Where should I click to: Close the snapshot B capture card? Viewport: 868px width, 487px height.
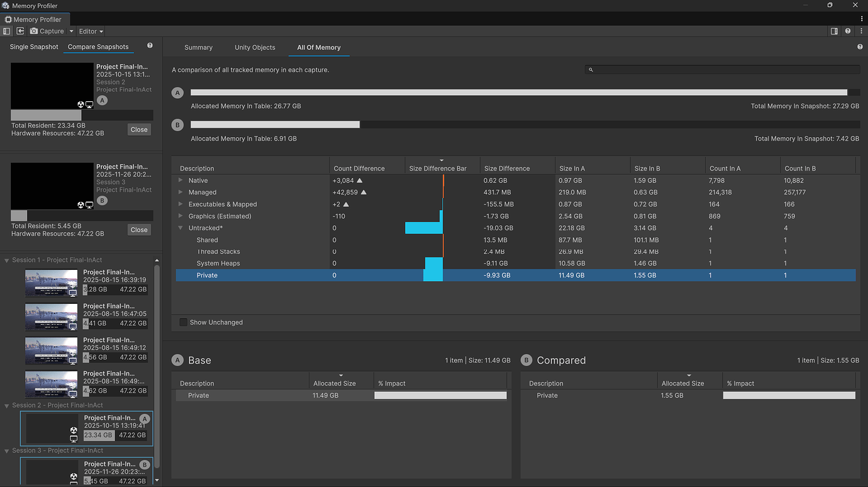[x=138, y=229]
